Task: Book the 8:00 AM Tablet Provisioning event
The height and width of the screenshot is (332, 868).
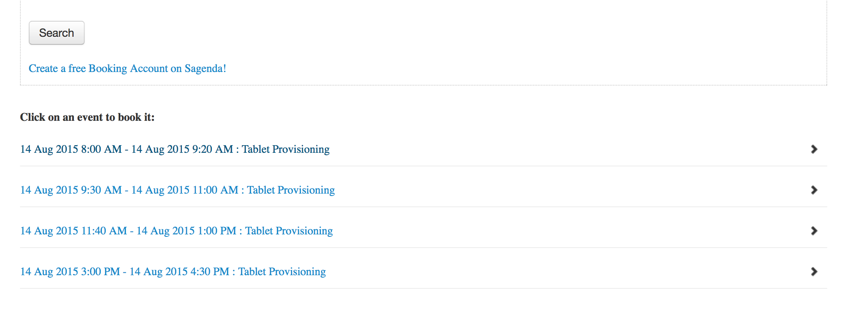Action: pos(175,149)
